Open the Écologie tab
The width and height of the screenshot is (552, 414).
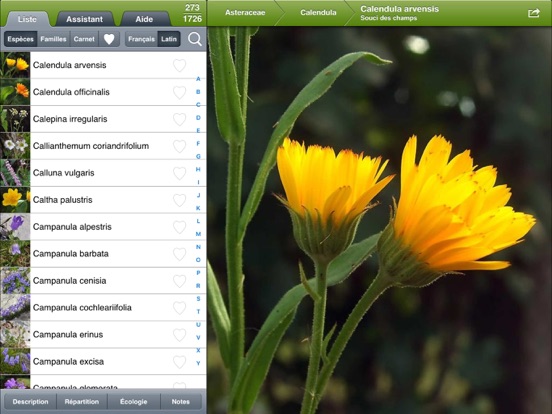133,402
